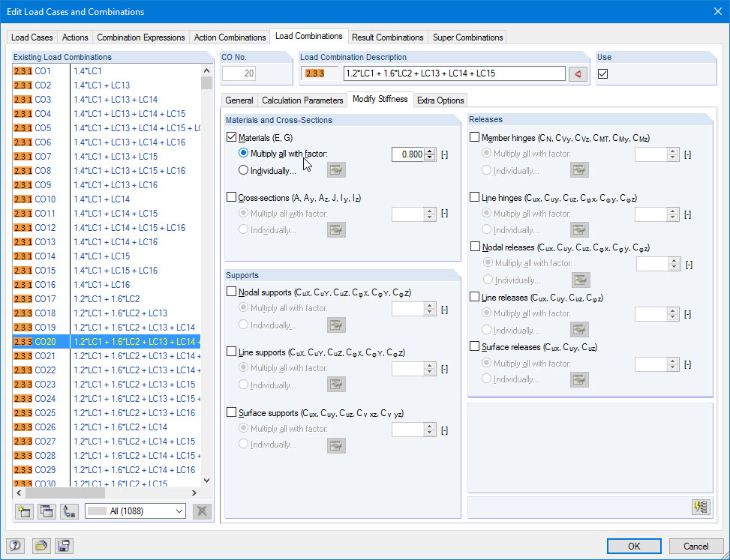730x560 pixels.
Task: Enable the Surface supports checkbox
Action: (x=231, y=412)
